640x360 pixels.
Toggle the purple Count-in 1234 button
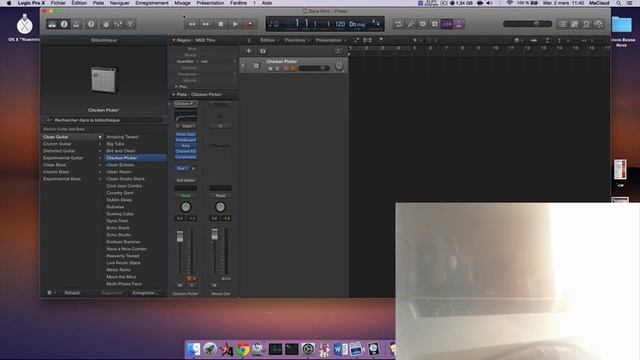click(x=447, y=24)
